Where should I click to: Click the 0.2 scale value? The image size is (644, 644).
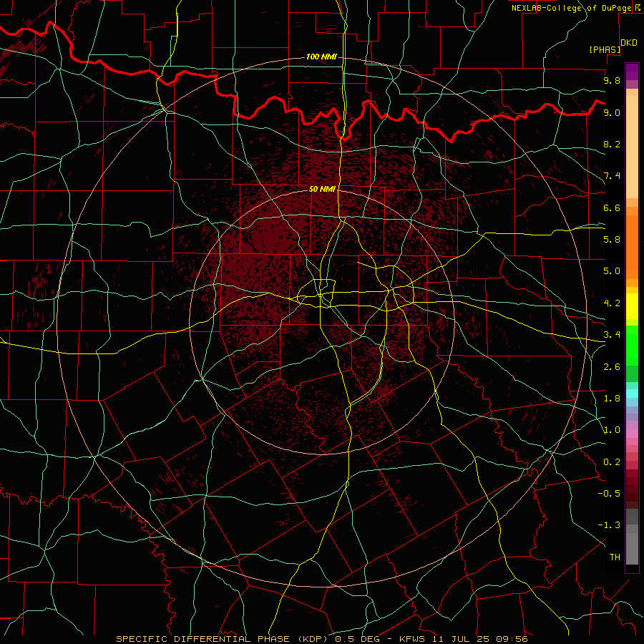(612, 462)
